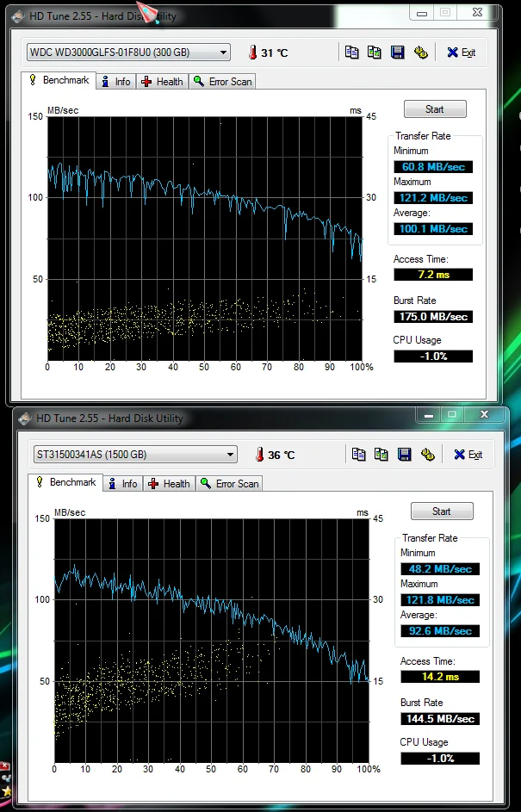Click maximum value 121.2 MB/sec
521x812 pixels.
pyautogui.click(x=433, y=198)
